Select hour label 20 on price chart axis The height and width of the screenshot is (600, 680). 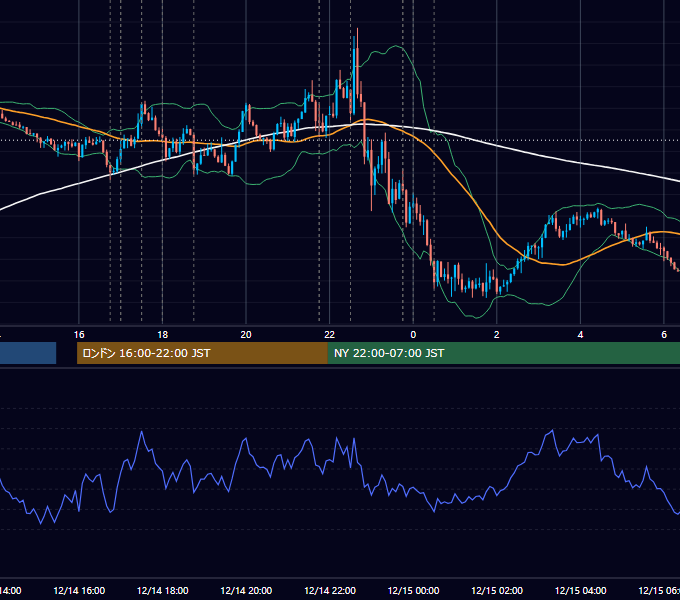246,335
